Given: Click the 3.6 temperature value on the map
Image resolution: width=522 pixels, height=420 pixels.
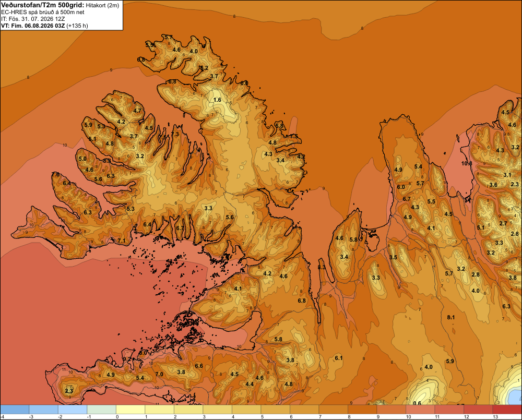Looking at the screenshot, I should (x=493, y=185).
